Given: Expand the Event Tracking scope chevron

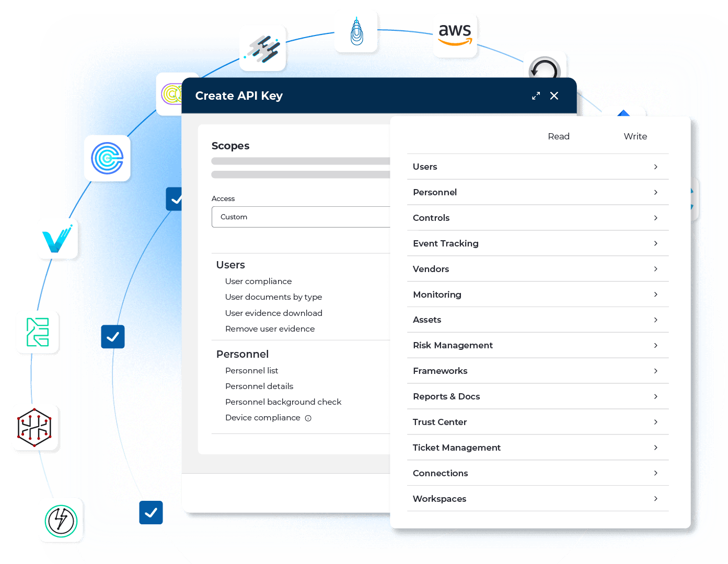Looking at the screenshot, I should pos(655,243).
